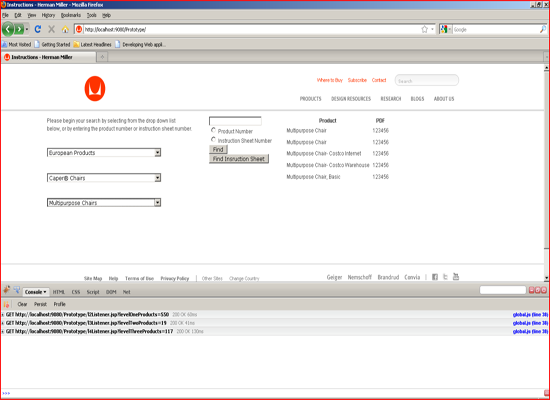This screenshot has width=550, height=400.
Task: Bookmark this page with the star icon
Action: click(x=424, y=29)
